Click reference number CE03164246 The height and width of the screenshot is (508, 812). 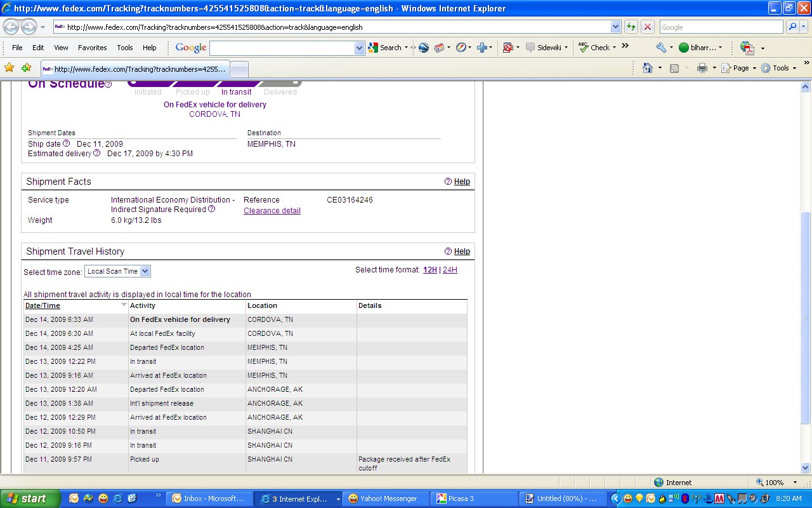[350, 200]
